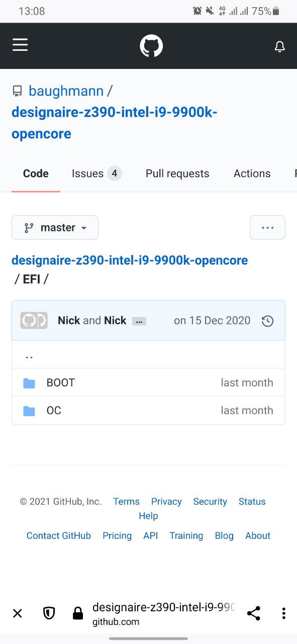Tap the Brave shield icon
297x644 pixels.
point(49,613)
